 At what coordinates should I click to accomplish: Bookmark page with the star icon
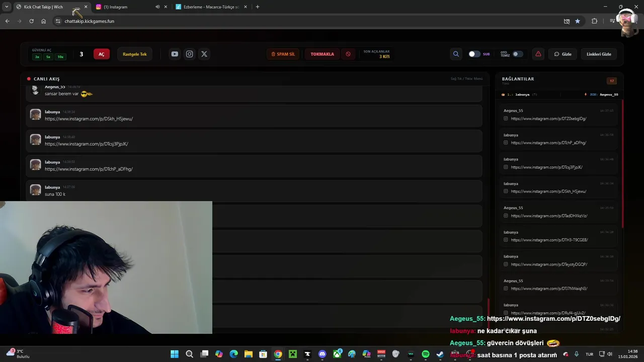578,21
